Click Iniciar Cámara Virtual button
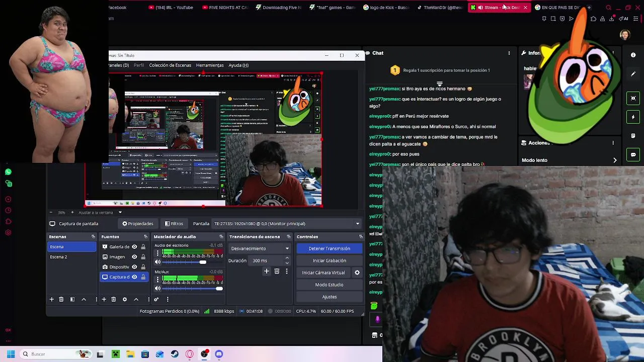Viewport: 644px width, 362px height. [x=324, y=273]
